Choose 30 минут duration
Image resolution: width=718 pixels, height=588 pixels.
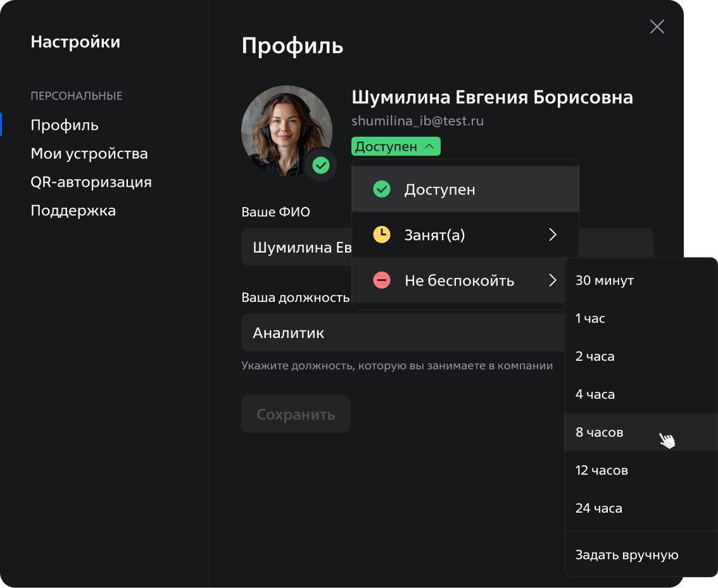point(605,280)
